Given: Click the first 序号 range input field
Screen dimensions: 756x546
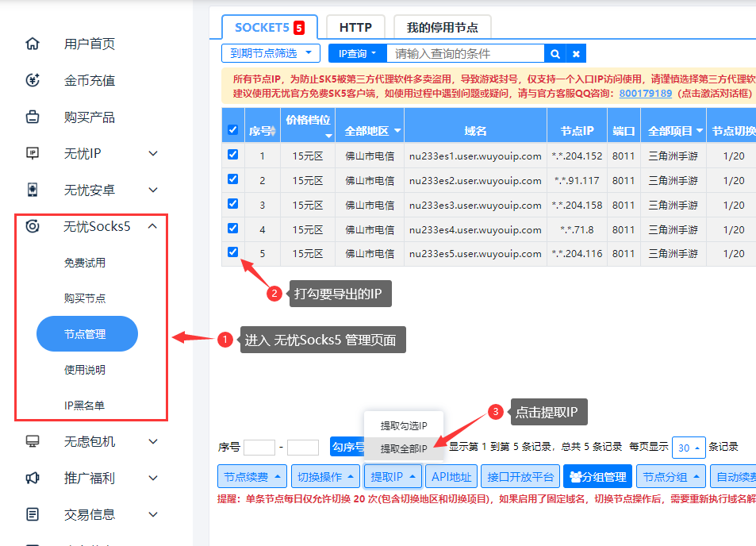Looking at the screenshot, I should point(259,447).
